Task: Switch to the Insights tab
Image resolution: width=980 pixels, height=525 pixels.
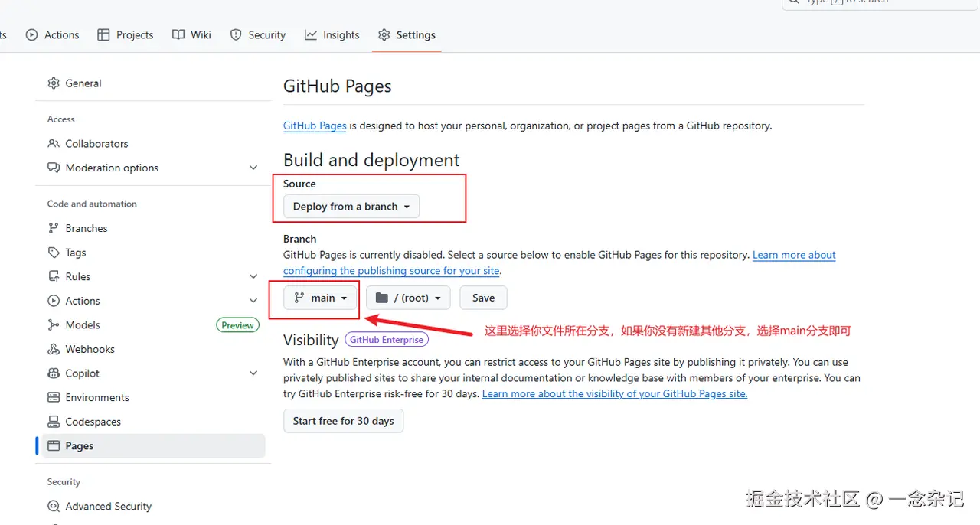Action: [332, 35]
